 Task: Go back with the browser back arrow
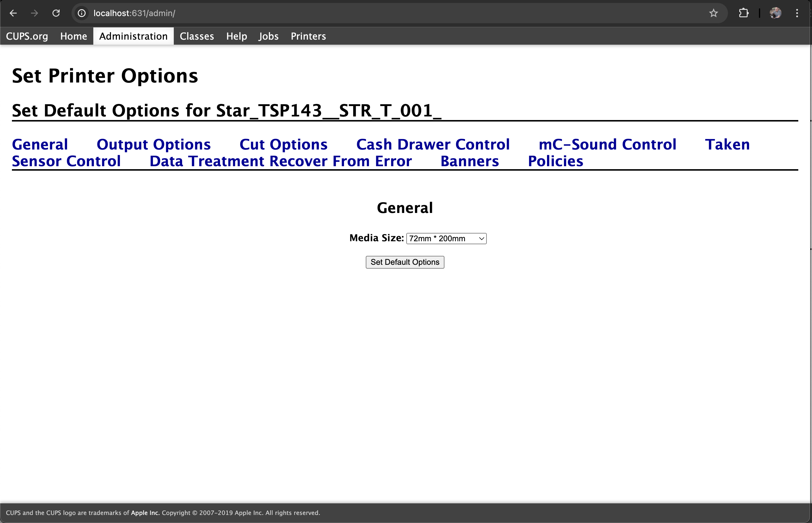(x=13, y=13)
